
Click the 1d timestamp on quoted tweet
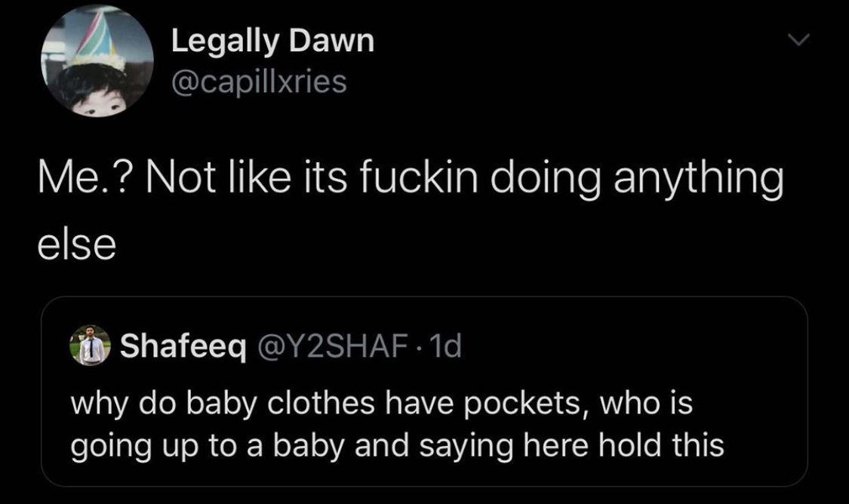tap(444, 346)
